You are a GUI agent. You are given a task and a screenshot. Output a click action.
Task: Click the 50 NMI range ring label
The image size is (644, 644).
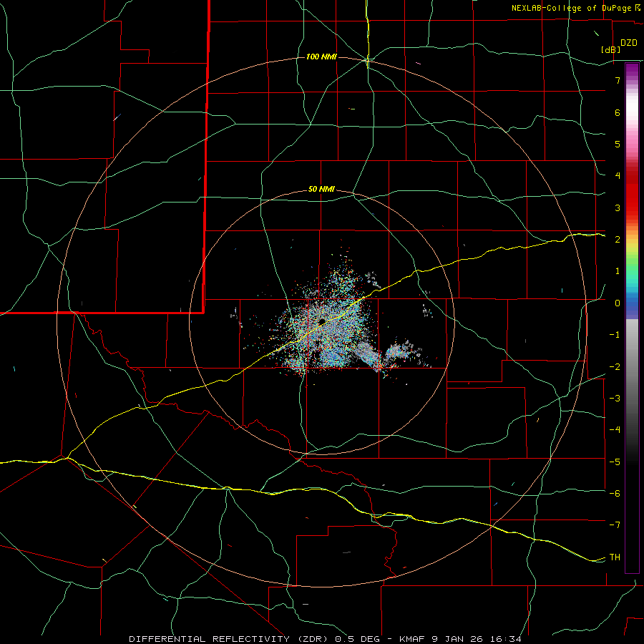tap(321, 190)
